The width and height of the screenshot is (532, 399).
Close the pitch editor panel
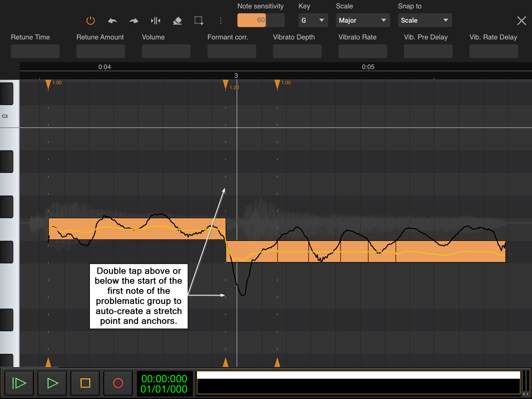[x=521, y=21]
